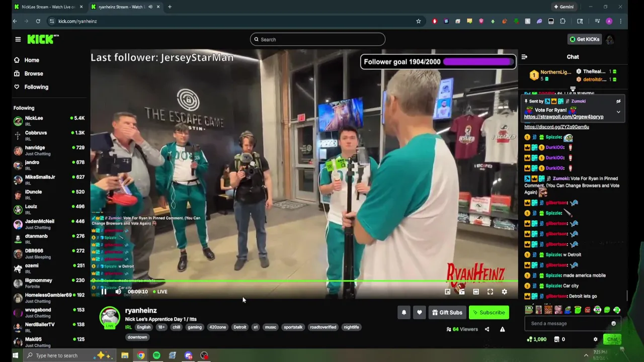The image size is (644, 362).
Task: Follow ryanheinz with the heart button
Action: click(419, 312)
